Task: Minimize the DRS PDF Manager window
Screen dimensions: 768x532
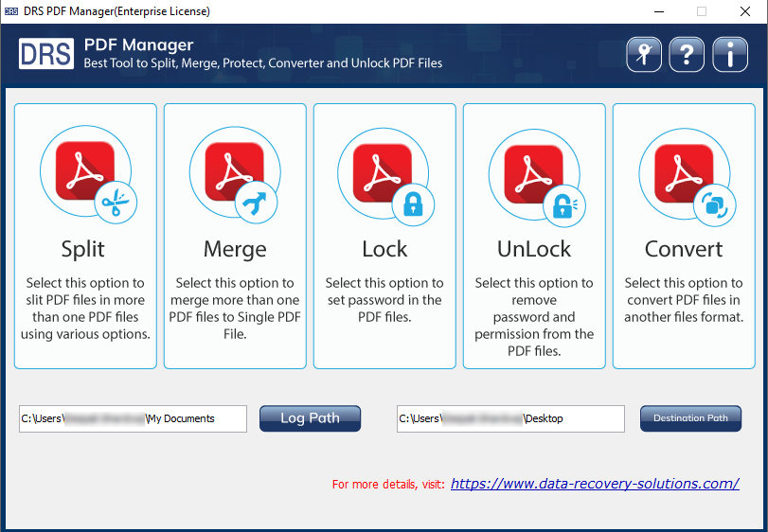Action: click(x=659, y=11)
